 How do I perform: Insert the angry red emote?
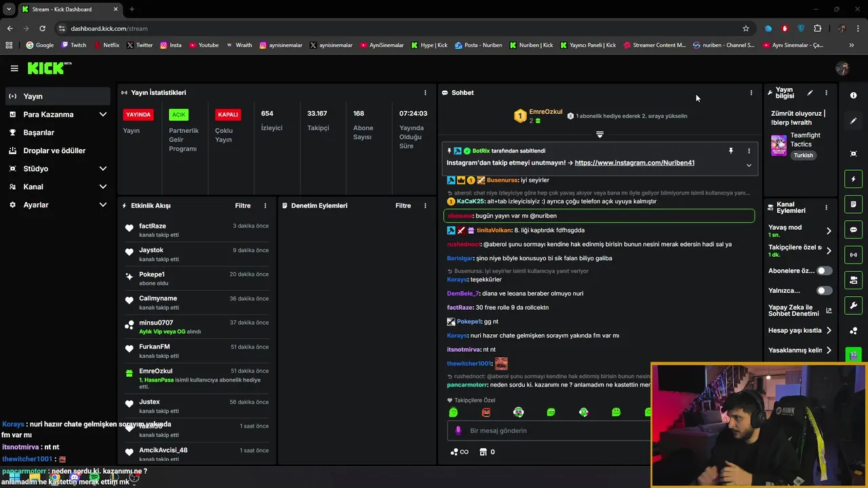click(486, 412)
